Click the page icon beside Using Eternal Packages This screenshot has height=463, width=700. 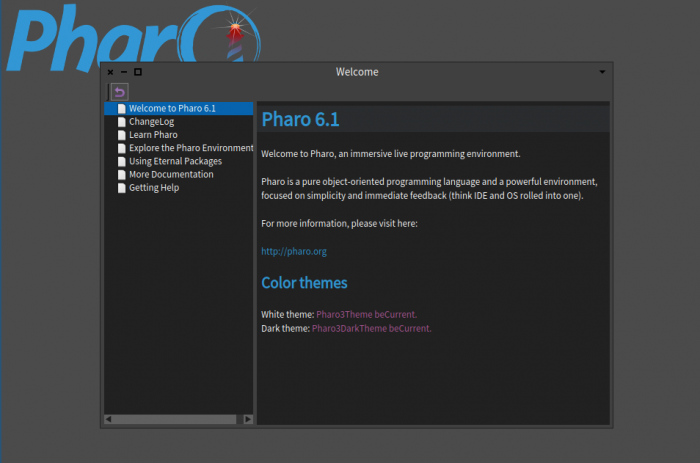(x=121, y=162)
